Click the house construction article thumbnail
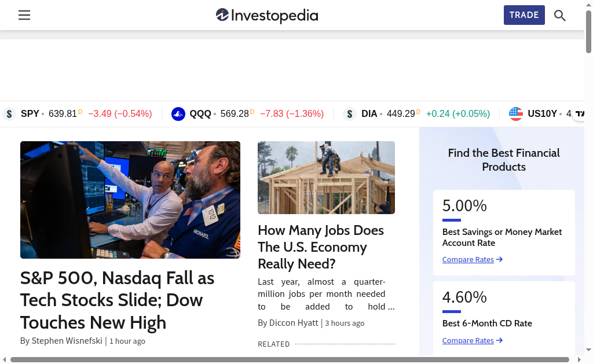Viewport: 593px width, 364px height. click(327, 178)
